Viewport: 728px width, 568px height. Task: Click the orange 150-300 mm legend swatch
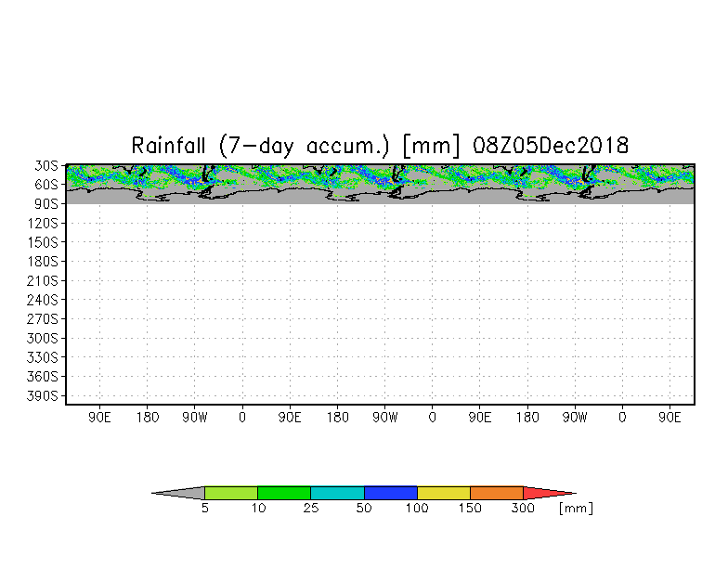pos(497,493)
